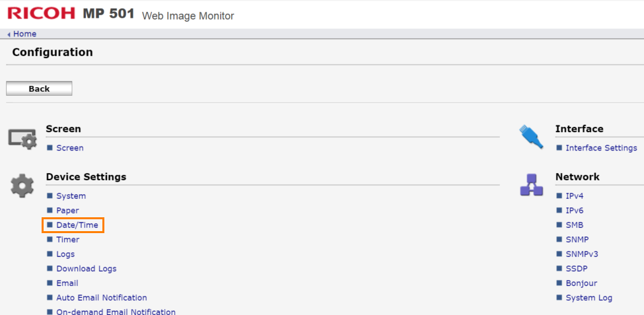The height and width of the screenshot is (315, 644).
Task: Open Auto Email Notification settings
Action: coord(101,298)
